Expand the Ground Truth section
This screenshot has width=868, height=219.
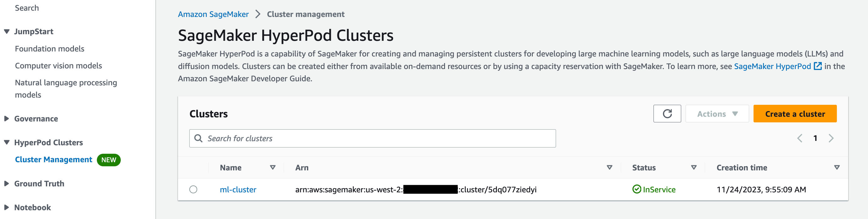point(7,184)
